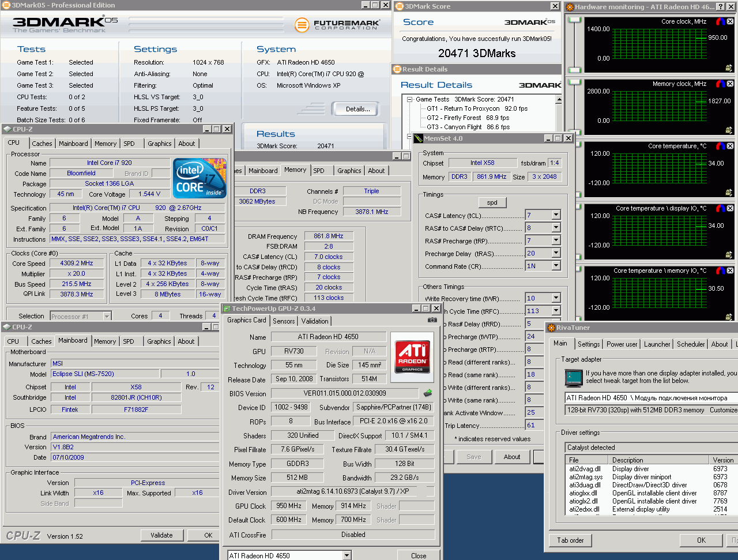Remove the Core temperature graph with its X

click(730, 146)
